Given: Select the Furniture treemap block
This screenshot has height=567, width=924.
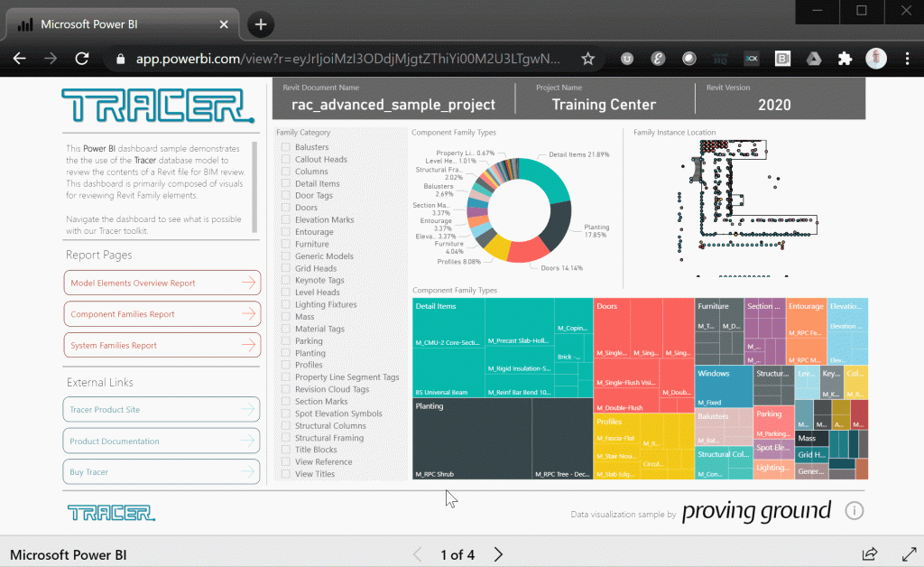Looking at the screenshot, I should [719, 331].
